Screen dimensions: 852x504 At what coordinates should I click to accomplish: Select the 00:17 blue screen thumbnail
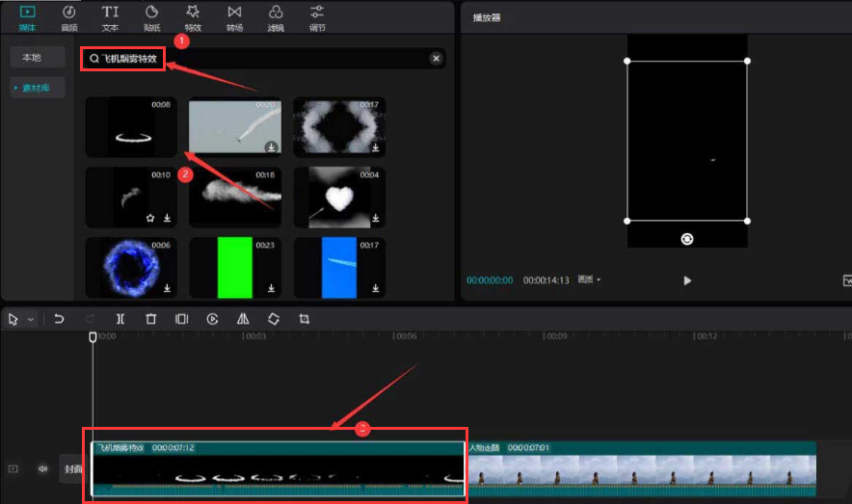coord(339,268)
